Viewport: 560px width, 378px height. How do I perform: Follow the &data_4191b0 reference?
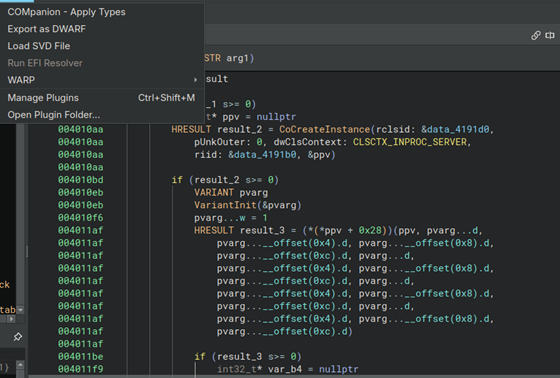click(x=262, y=155)
